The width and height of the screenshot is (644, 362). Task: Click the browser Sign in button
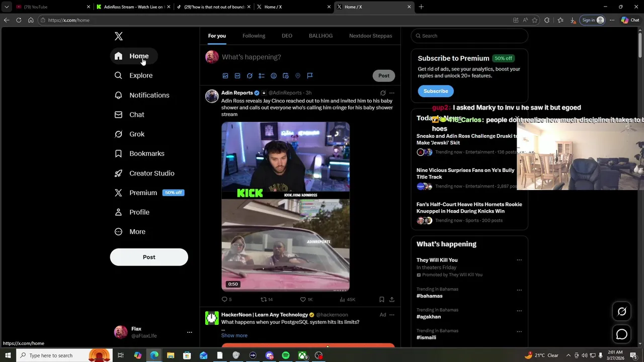point(592,20)
